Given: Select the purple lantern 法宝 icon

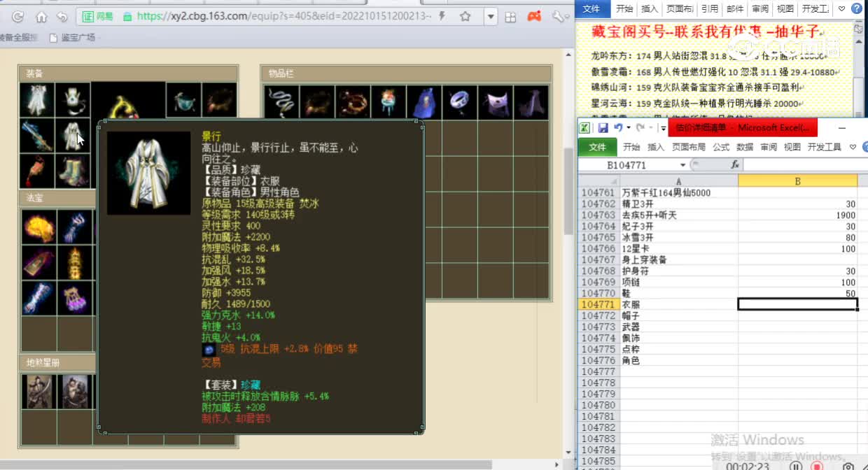Looking at the screenshot, I should (x=74, y=298).
